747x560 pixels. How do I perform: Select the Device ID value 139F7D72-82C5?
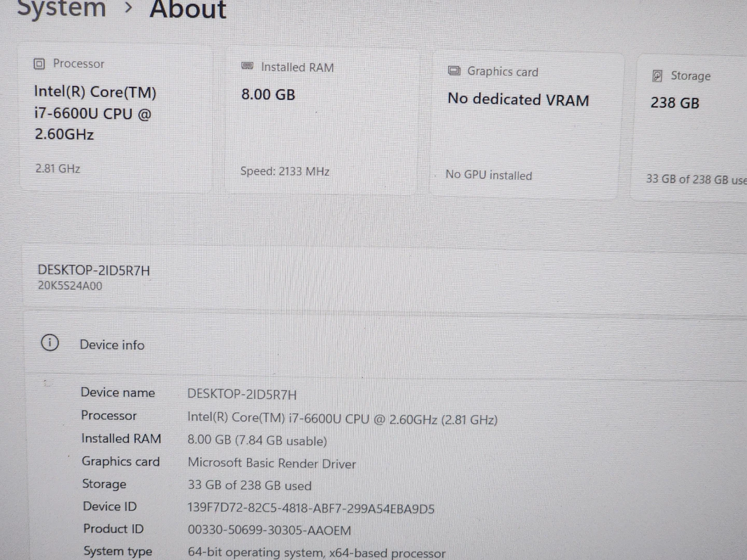(311, 508)
